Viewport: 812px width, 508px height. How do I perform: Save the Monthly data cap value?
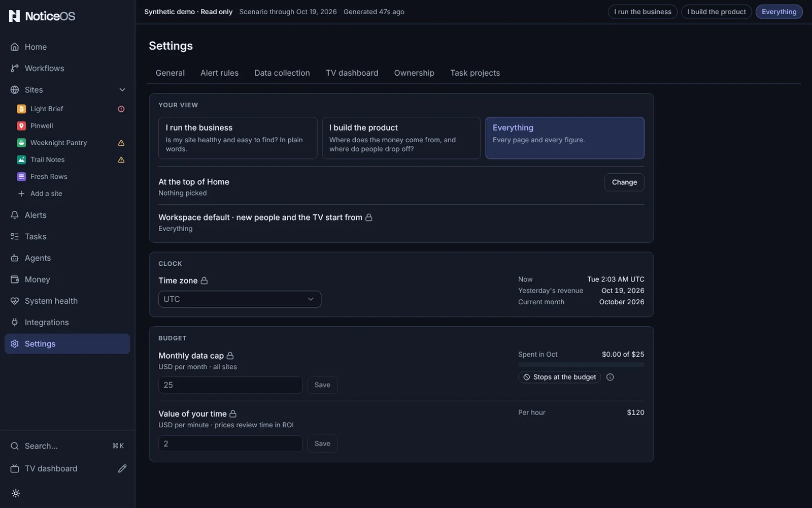[x=322, y=385]
